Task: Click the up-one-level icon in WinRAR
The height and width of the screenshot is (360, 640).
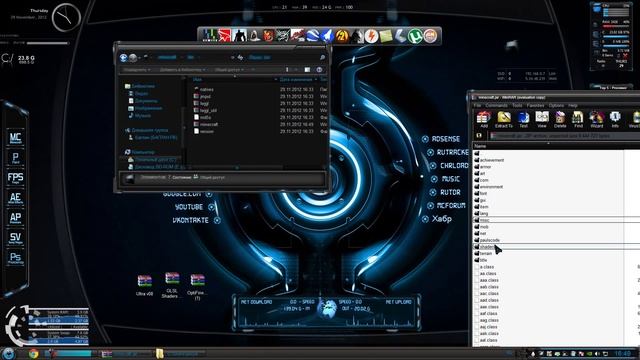Action: pyautogui.click(x=479, y=136)
